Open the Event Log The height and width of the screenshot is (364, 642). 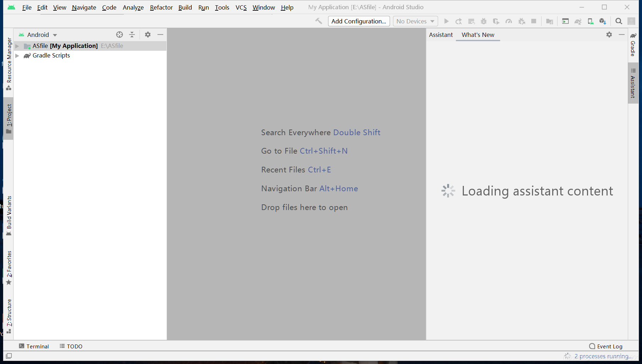(606, 346)
